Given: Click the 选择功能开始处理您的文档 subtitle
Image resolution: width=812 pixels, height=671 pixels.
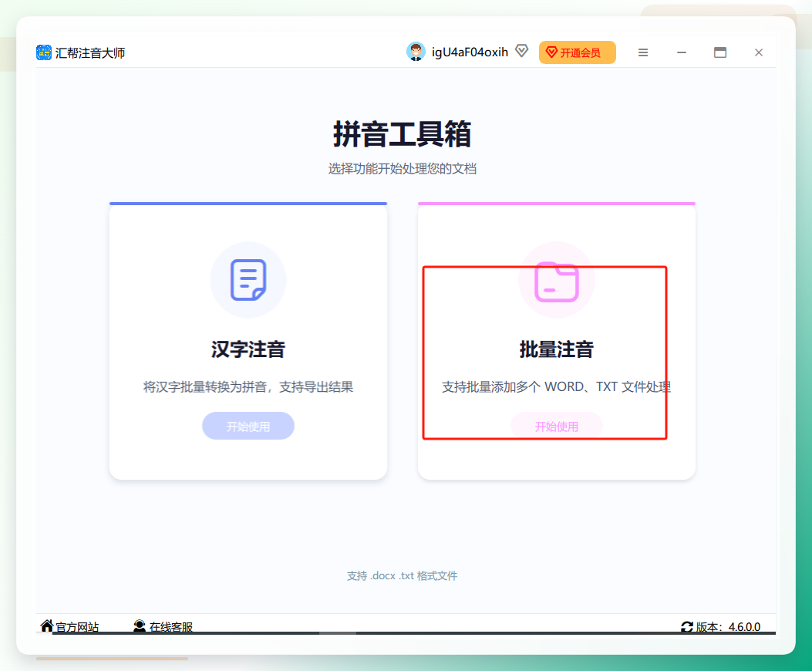Looking at the screenshot, I should [x=403, y=168].
